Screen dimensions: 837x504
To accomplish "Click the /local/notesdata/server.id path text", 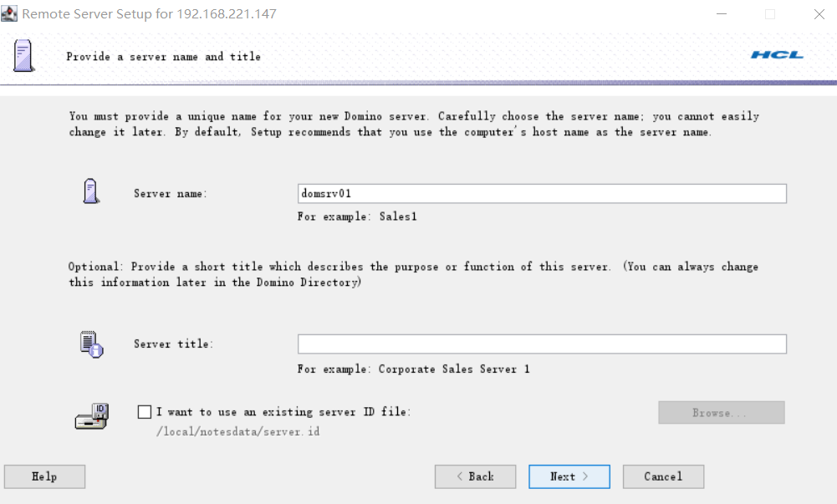I will (x=238, y=431).
